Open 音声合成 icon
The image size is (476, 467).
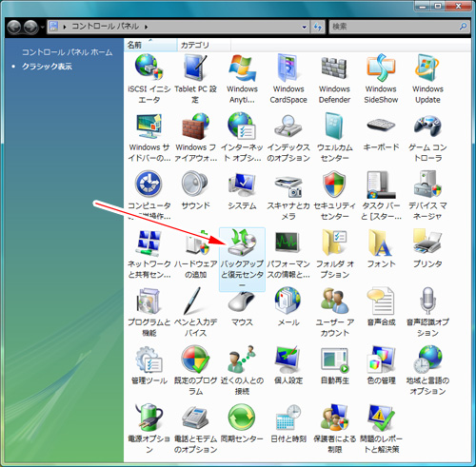pyautogui.click(x=381, y=301)
